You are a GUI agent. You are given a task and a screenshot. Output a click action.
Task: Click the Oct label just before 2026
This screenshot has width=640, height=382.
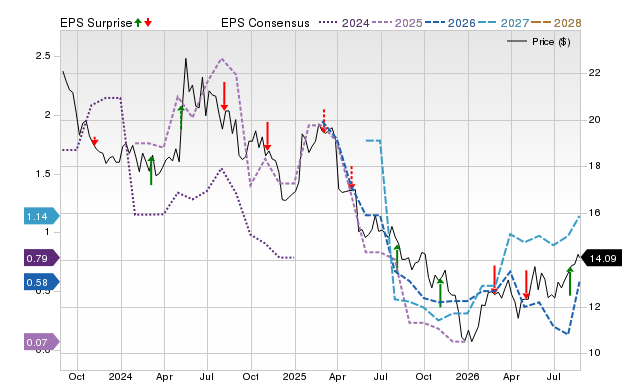[x=424, y=376]
